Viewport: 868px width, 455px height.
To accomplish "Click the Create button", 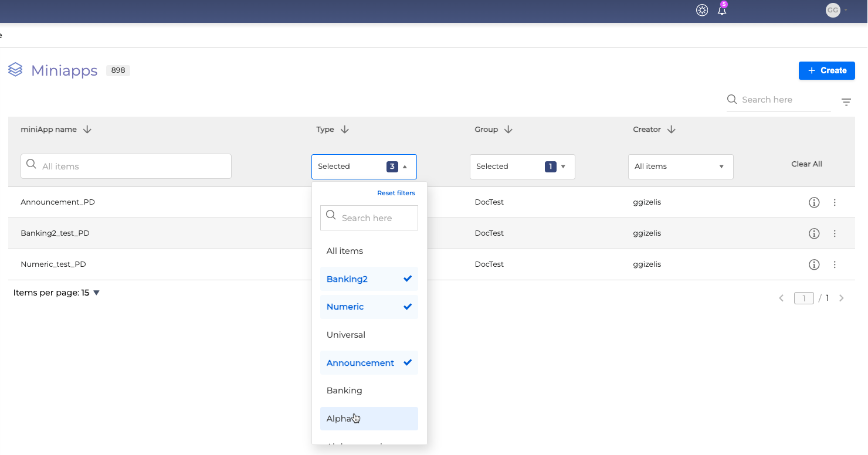I will tap(826, 70).
